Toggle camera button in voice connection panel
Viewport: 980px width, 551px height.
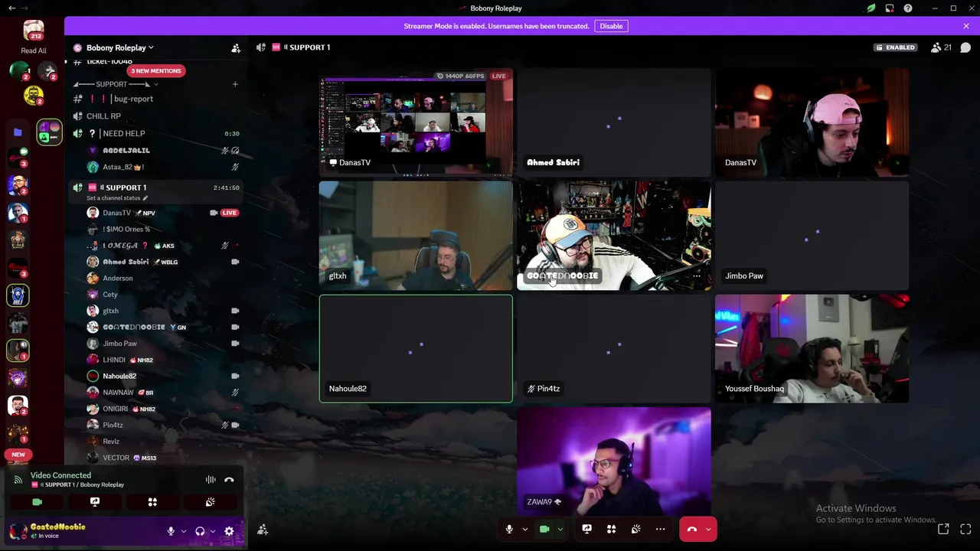37,502
